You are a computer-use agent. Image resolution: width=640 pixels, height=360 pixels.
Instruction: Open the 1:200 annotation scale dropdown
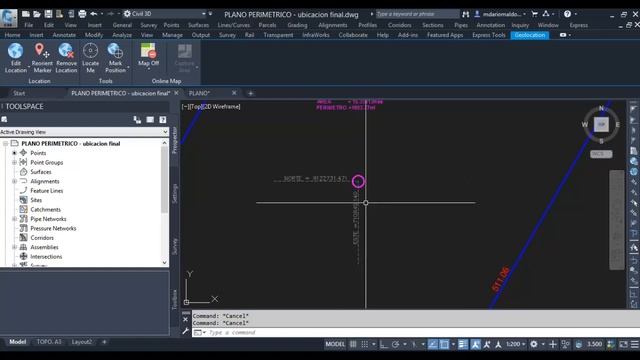click(516, 344)
